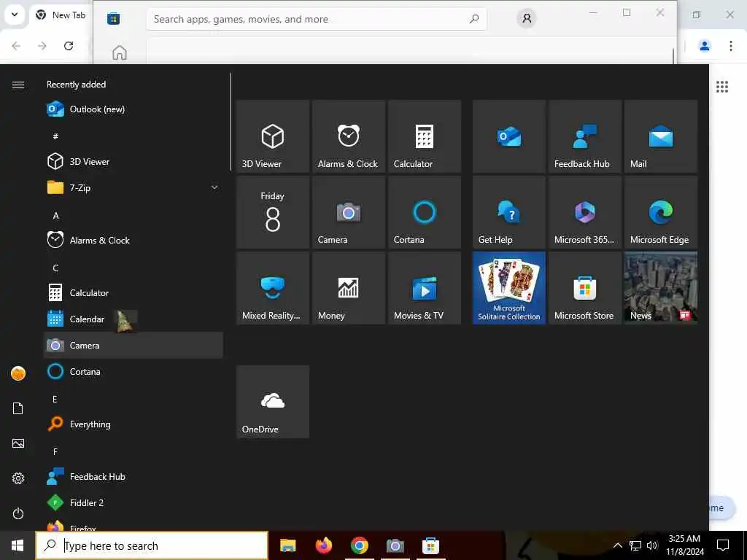Open the 3D Viewer tile
The width and height of the screenshot is (747, 560).
[273, 136]
